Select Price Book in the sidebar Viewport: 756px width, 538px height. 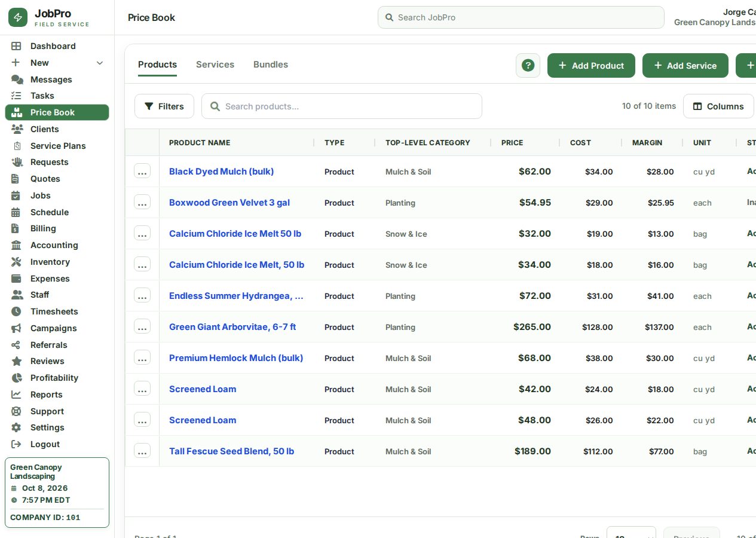57,112
